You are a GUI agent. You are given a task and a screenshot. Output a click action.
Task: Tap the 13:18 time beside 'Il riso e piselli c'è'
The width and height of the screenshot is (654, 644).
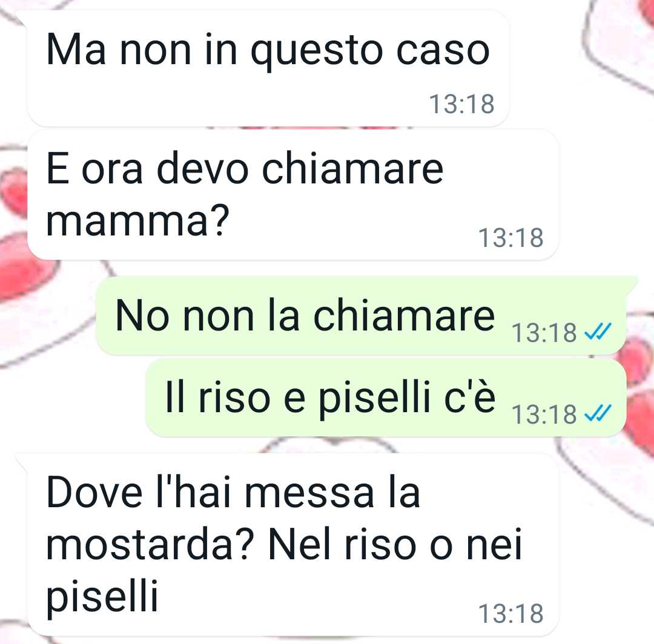544,415
